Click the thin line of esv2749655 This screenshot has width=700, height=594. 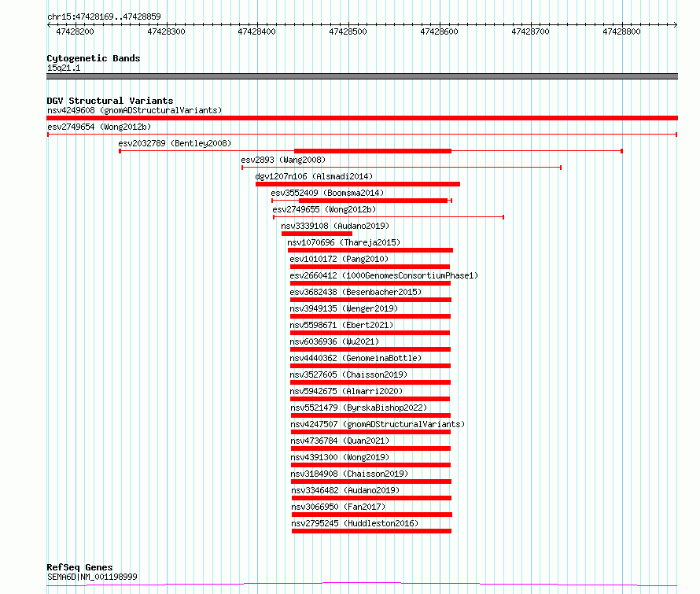click(389, 217)
